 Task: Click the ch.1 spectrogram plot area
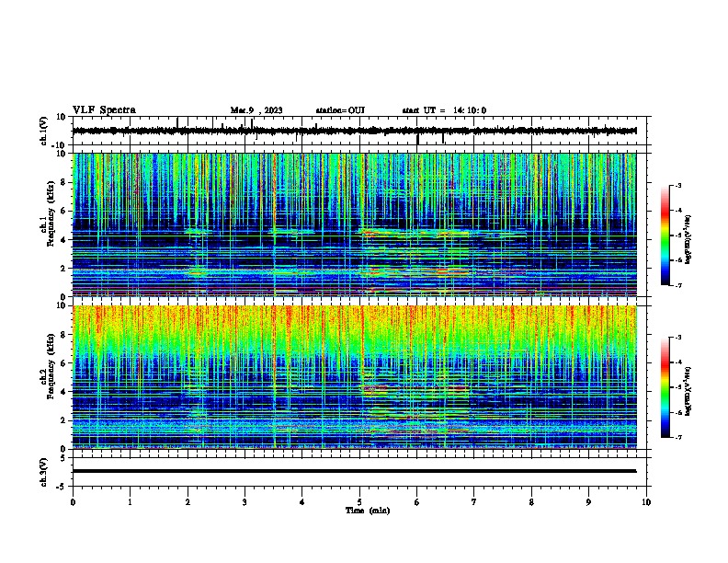click(x=355, y=224)
